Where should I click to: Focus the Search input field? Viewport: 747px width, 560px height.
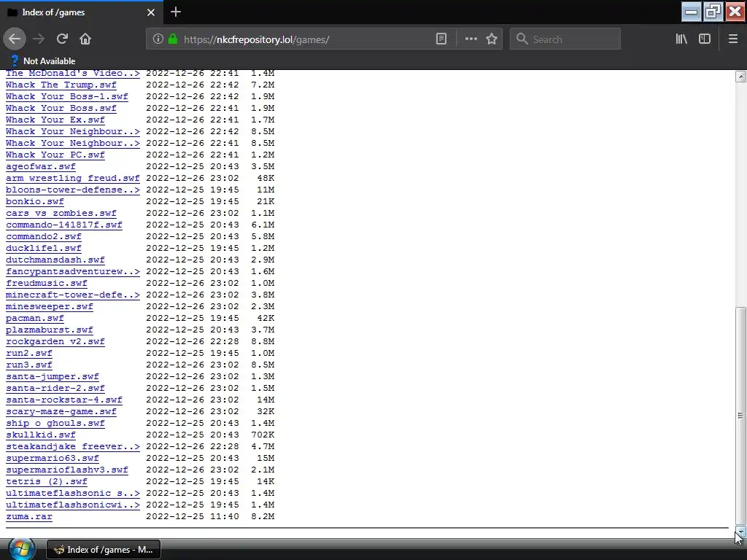565,39
